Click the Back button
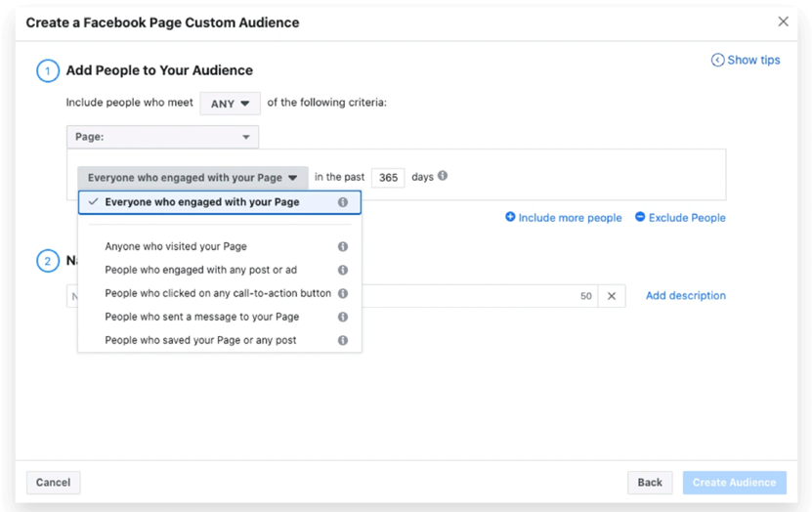Image resolution: width=812 pixels, height=512 pixels. (650, 483)
